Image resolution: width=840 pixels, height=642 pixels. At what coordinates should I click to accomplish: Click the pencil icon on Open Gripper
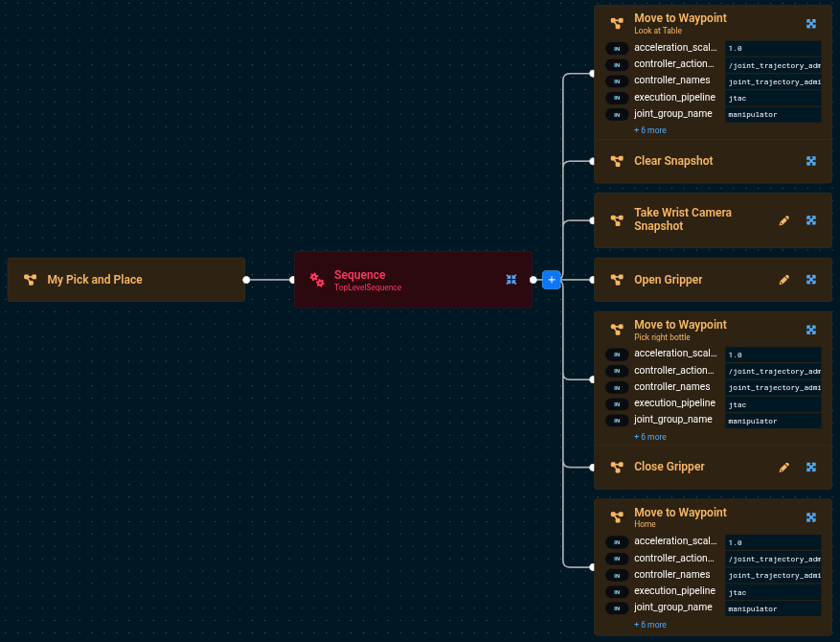783,280
